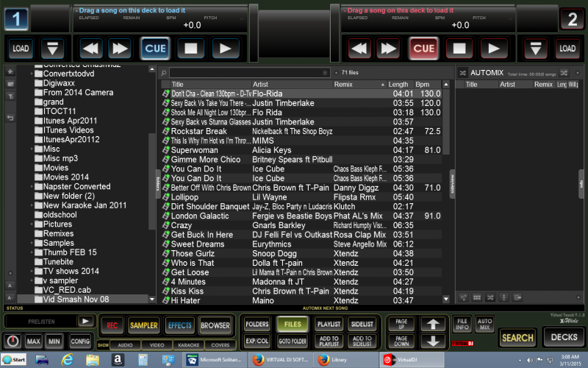Expand the Thumb FEB 15 folder
Image resolution: width=588 pixels, height=368 pixels.
coord(32,252)
